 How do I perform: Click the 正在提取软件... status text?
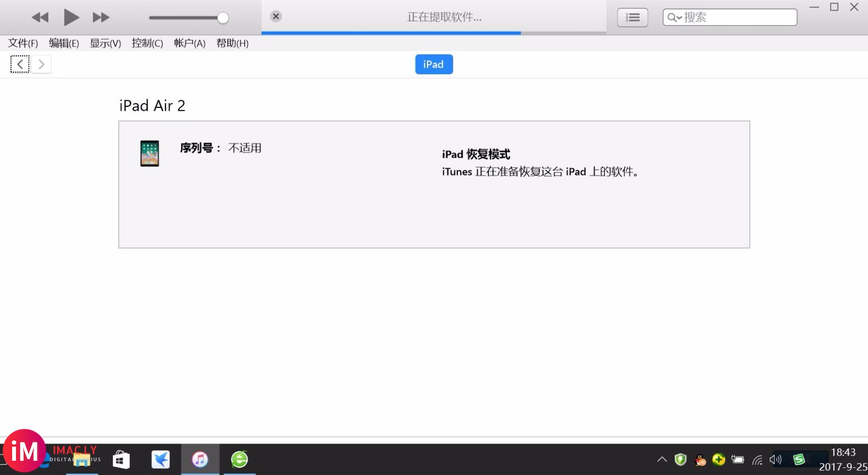(444, 17)
